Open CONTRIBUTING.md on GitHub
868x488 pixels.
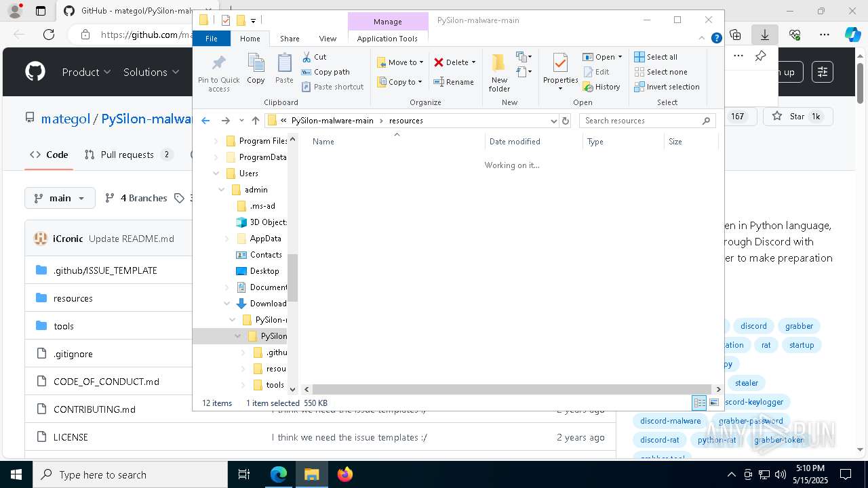click(94, 409)
